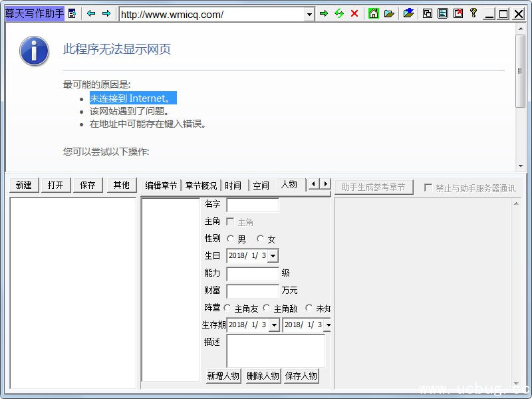532x399 pixels.
Task: Switch to the 编辑章节 tab
Action: click(x=162, y=186)
